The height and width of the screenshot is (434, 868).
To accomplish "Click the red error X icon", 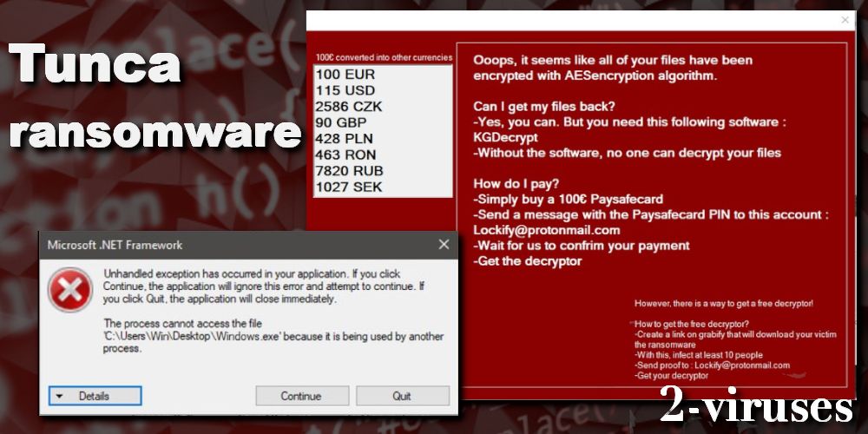I will (x=70, y=290).
